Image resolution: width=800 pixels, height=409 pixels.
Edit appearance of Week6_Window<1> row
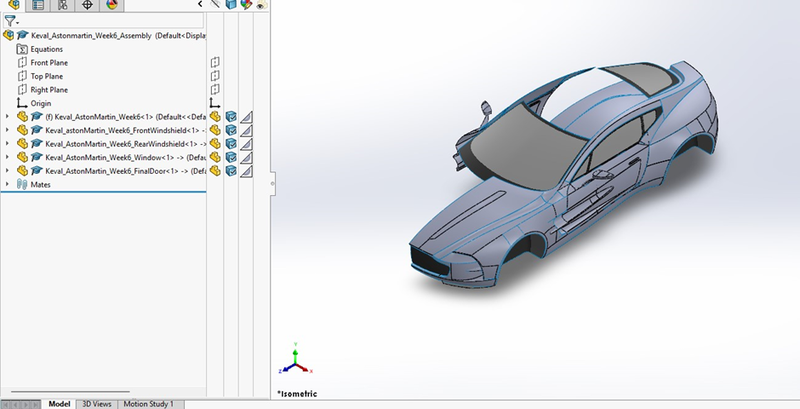click(246, 158)
